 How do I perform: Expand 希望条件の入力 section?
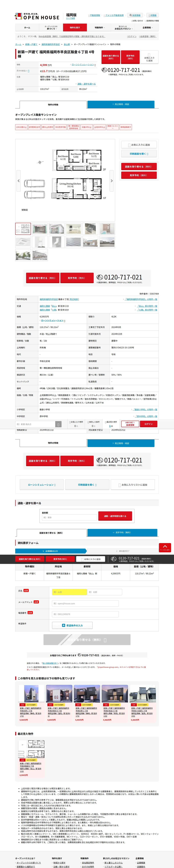click(x=72, y=625)
